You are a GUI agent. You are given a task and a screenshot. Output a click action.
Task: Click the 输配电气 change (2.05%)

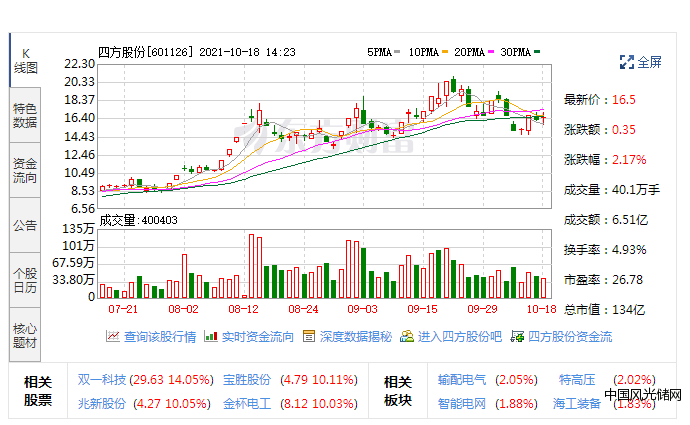click(516, 380)
